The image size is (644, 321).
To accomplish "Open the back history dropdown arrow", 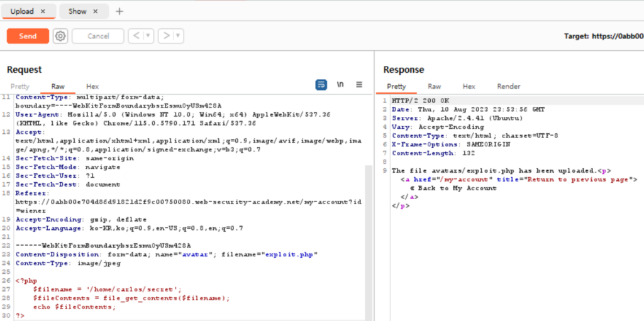I will click(x=148, y=36).
